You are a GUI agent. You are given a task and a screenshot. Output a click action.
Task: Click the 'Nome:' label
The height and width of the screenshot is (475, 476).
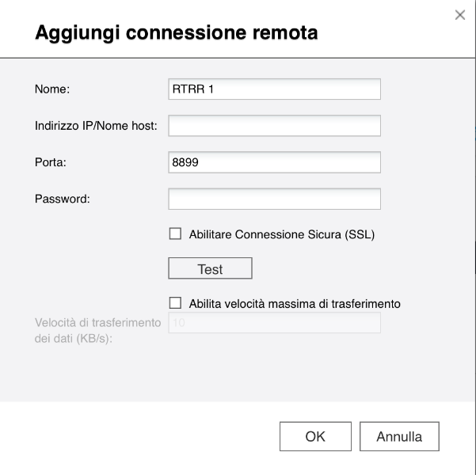52,89
